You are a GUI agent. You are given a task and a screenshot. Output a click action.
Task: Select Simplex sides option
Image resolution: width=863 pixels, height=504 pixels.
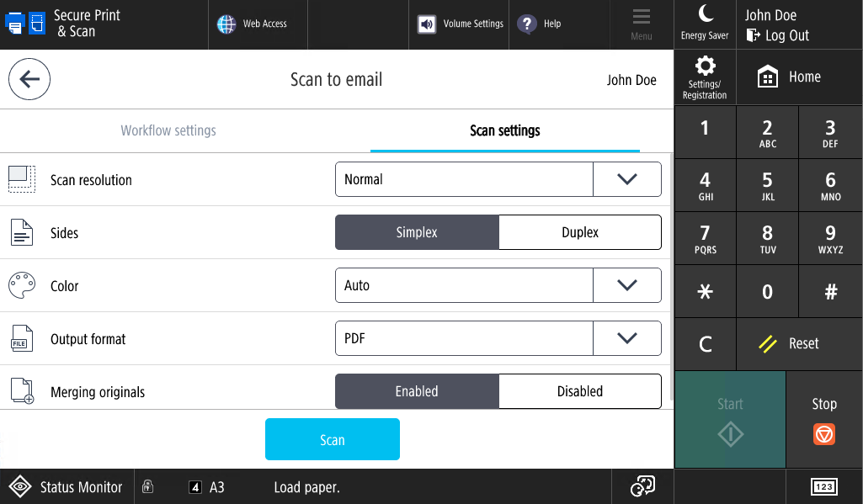[417, 232]
